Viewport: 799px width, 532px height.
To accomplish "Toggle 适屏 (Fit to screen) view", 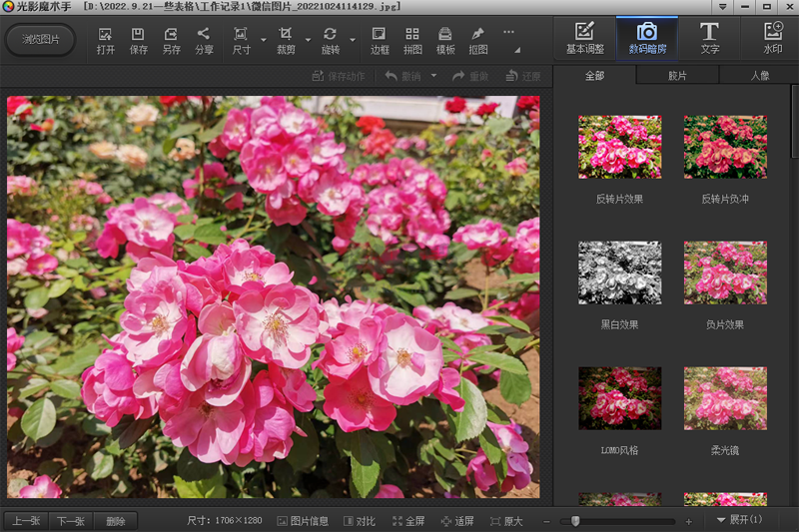I will coord(456,521).
